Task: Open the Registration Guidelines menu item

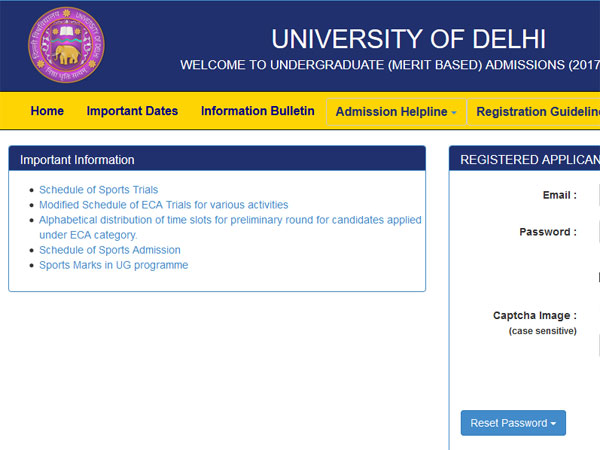Action: coord(537,112)
